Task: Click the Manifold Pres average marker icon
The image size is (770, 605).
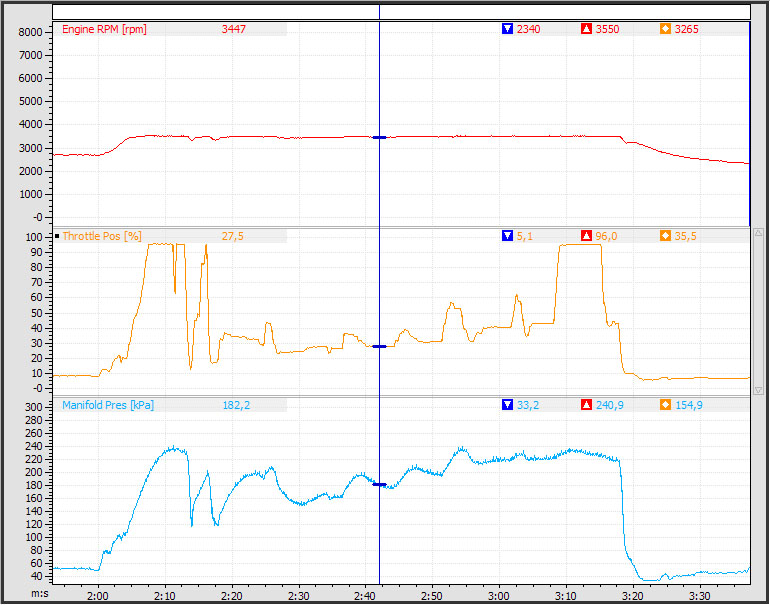Action: pyautogui.click(x=665, y=405)
